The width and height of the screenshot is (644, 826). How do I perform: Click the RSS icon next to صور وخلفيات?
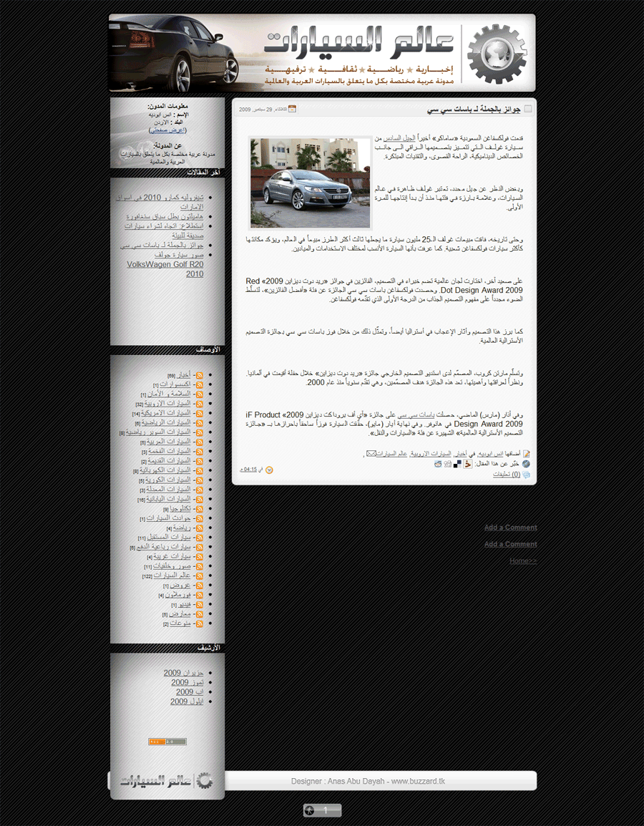click(200, 567)
